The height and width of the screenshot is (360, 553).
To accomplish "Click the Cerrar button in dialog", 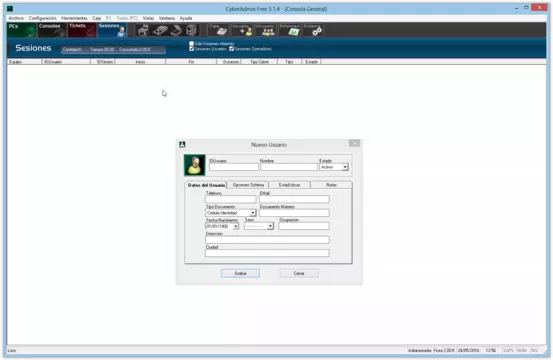I will 299,273.
